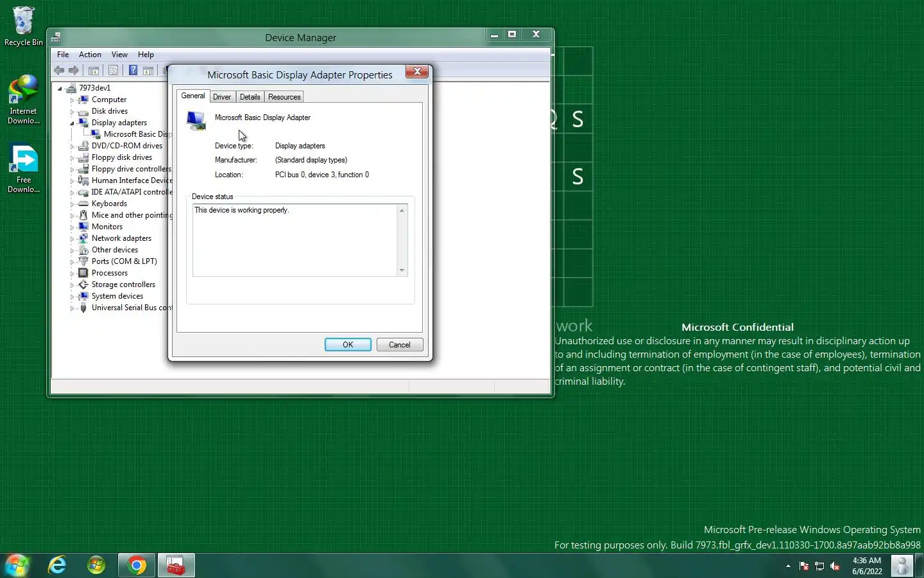The height and width of the screenshot is (578, 924).
Task: Collapse the Display adapters node
Action: 72,123
